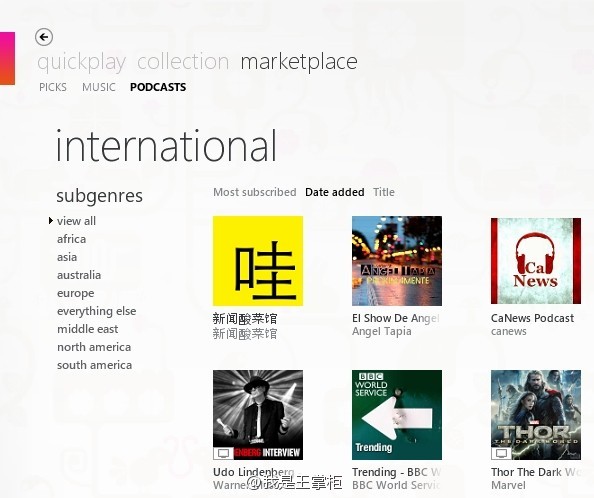Choose the middle east subgenre
This screenshot has height=498, width=594.
click(88, 329)
